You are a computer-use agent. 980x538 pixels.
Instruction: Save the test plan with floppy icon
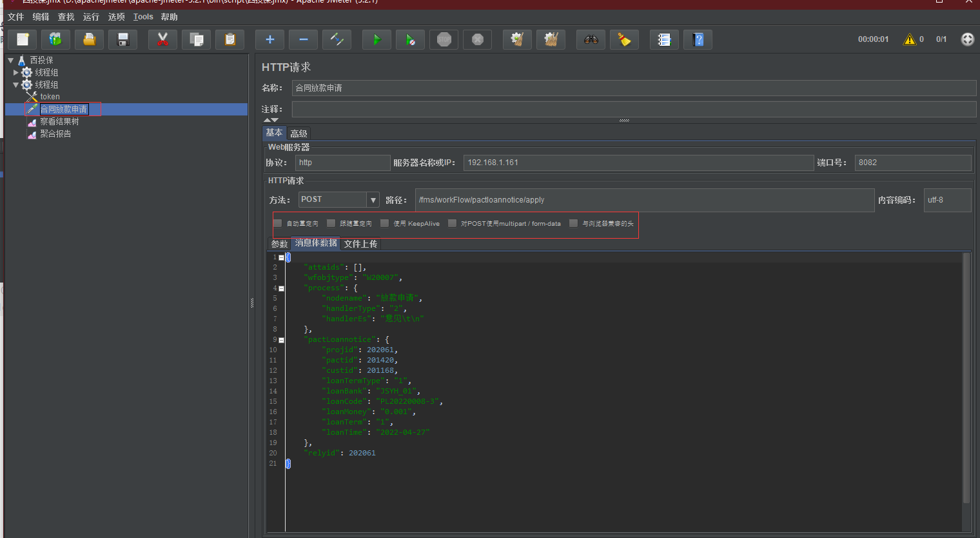(123, 39)
